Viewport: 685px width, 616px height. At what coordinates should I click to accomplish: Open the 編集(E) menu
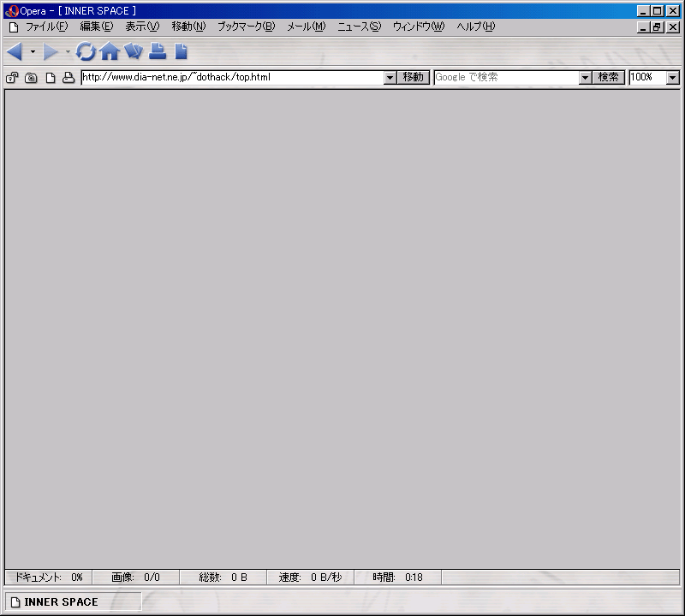coord(97,27)
